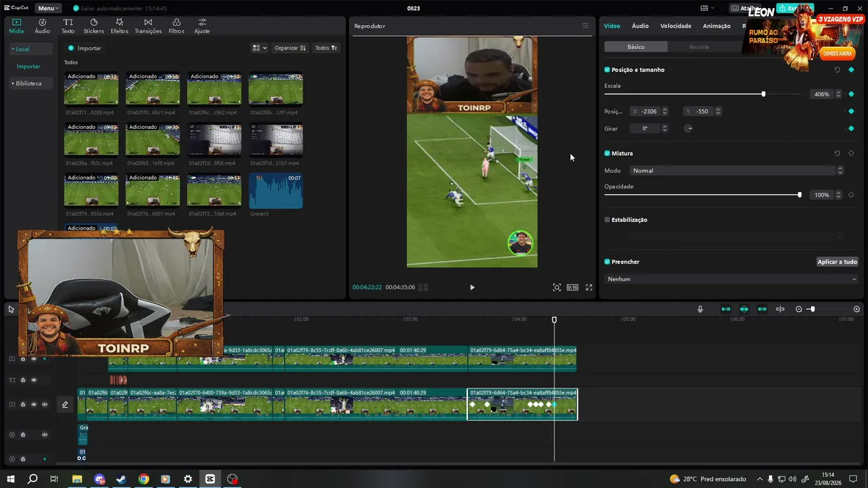
Task: Select the Vídeo properties tab
Action: (x=612, y=26)
